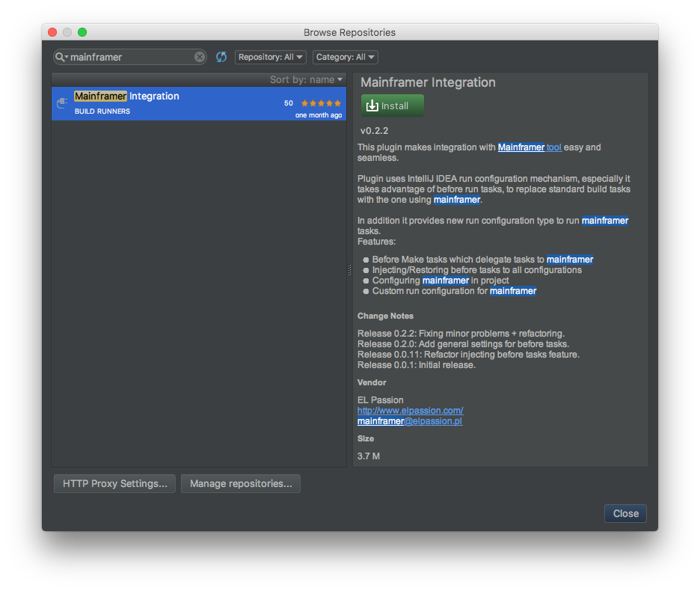Click the Release 0.0.1 Initial release line
This screenshot has width=700, height=591.
417,365
